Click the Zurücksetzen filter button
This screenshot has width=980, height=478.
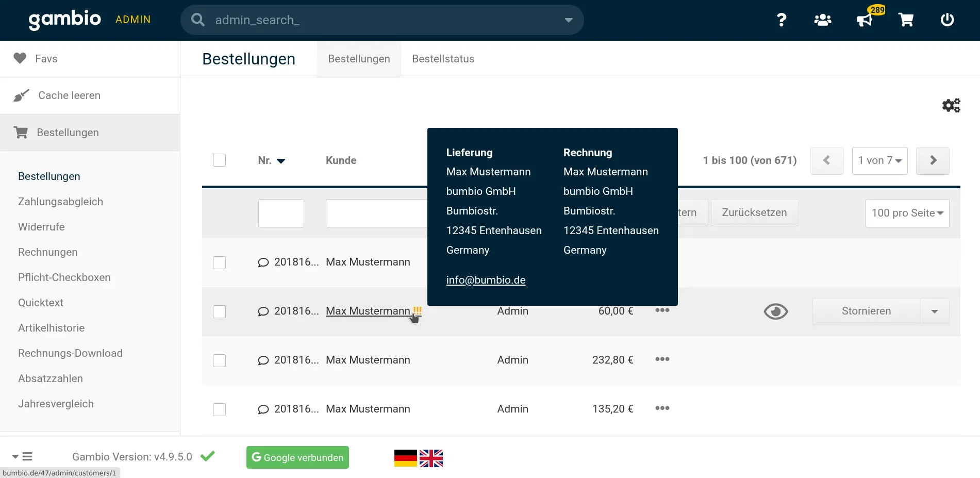pyautogui.click(x=754, y=212)
